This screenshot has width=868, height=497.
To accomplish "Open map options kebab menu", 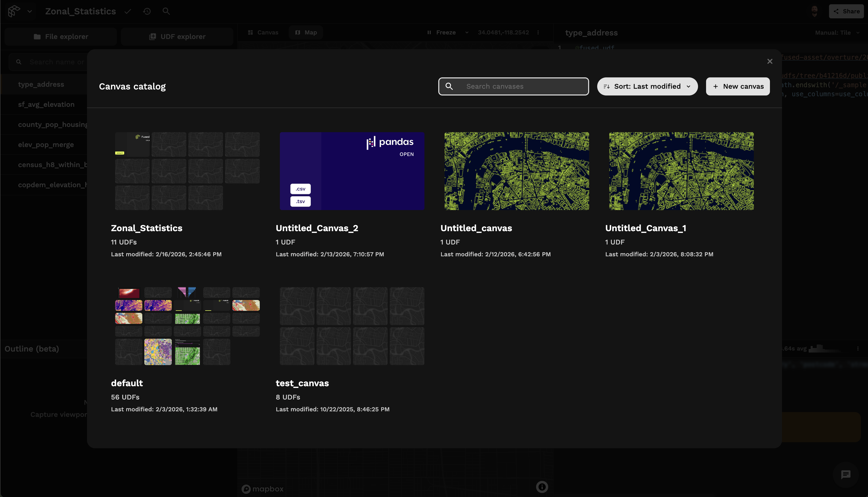I will 538,32.
